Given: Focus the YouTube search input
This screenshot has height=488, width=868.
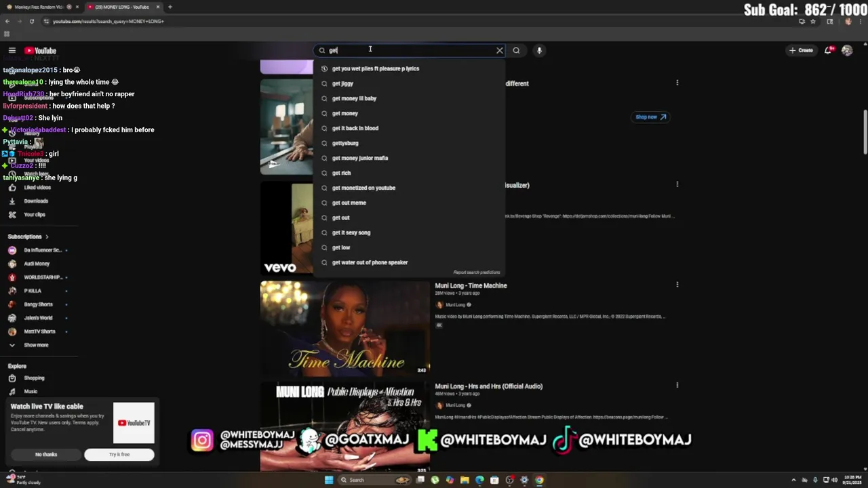Looking at the screenshot, I should tap(410, 50).
